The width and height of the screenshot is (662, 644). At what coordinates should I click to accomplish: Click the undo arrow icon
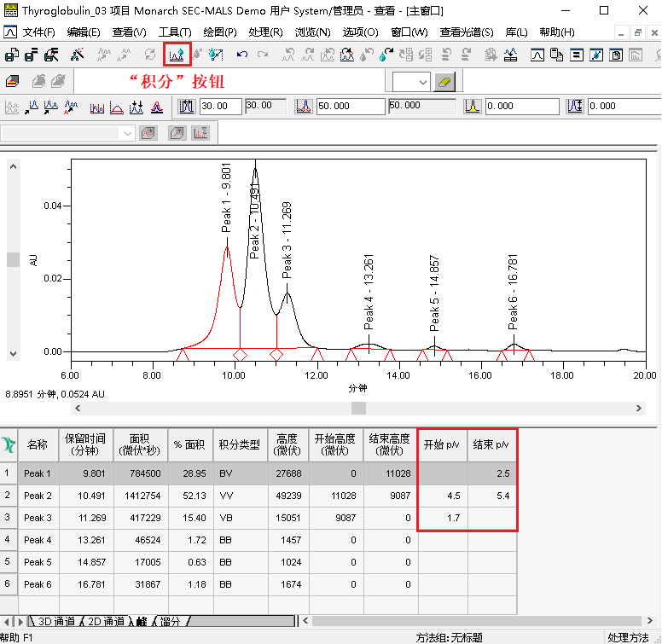pos(242,55)
